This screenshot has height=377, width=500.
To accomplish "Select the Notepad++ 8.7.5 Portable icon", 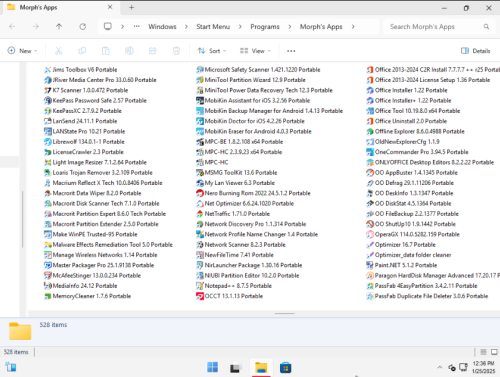I will point(200,286).
